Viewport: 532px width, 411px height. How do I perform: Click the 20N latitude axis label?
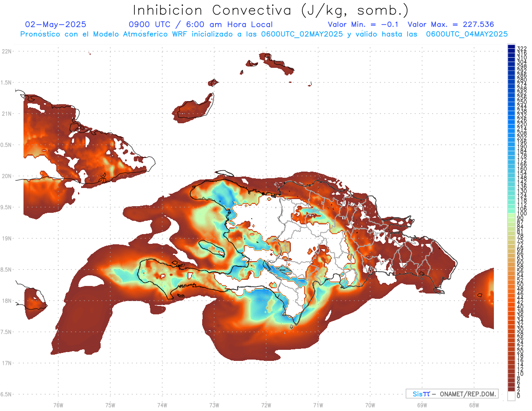7,176
